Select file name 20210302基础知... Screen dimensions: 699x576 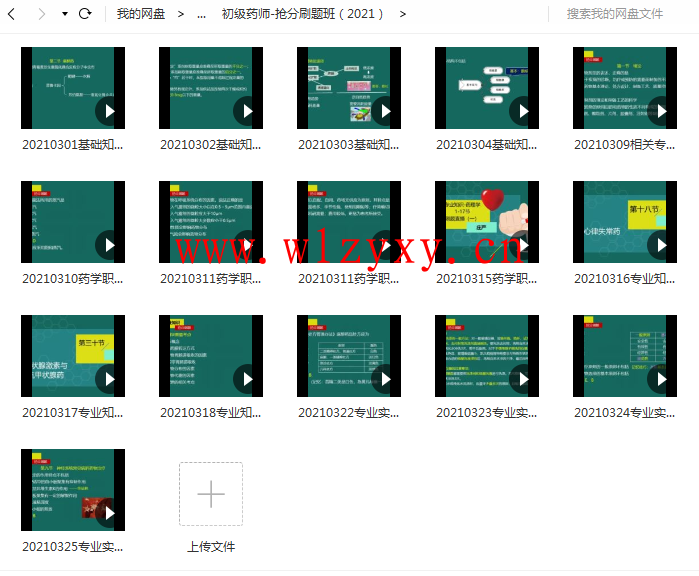(211, 144)
